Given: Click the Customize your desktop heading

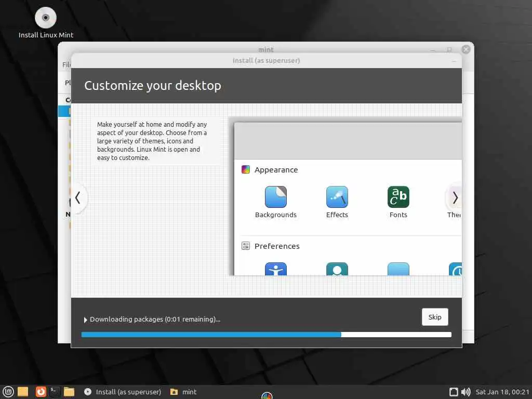Looking at the screenshot, I should point(153,86).
